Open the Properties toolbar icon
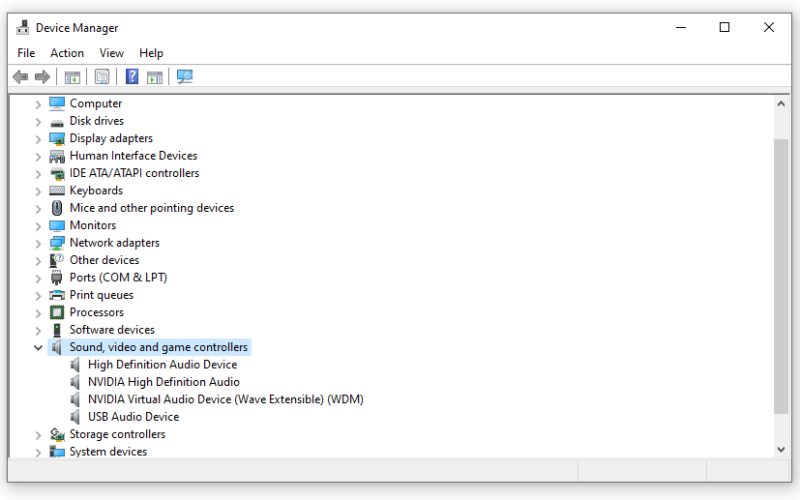The image size is (800, 500). point(102,77)
